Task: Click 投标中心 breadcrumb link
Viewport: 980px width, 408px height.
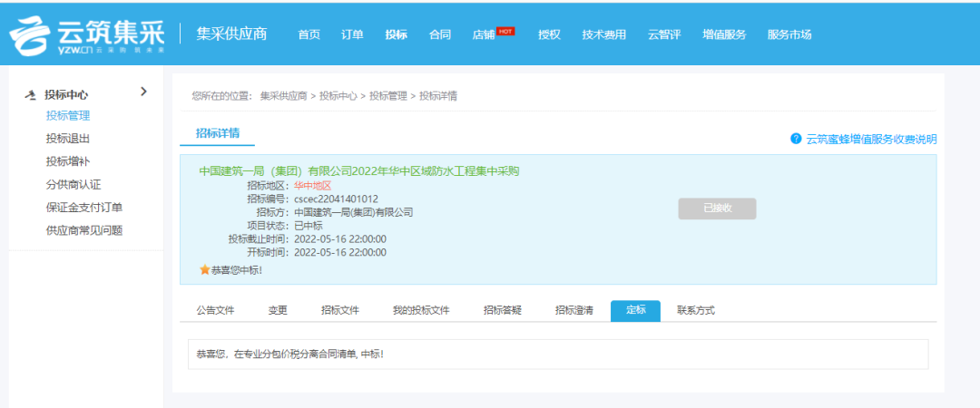Action: [338, 96]
